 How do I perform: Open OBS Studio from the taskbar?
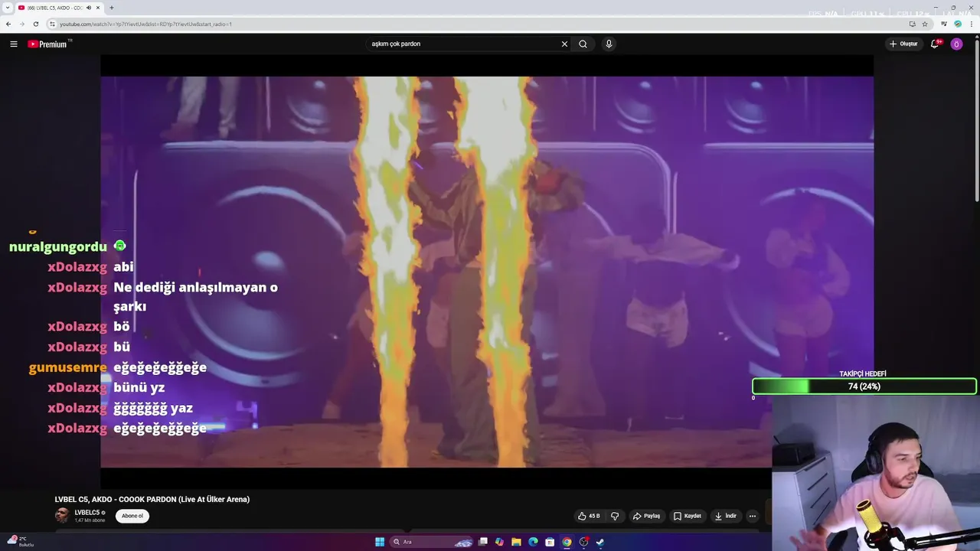pos(583,542)
